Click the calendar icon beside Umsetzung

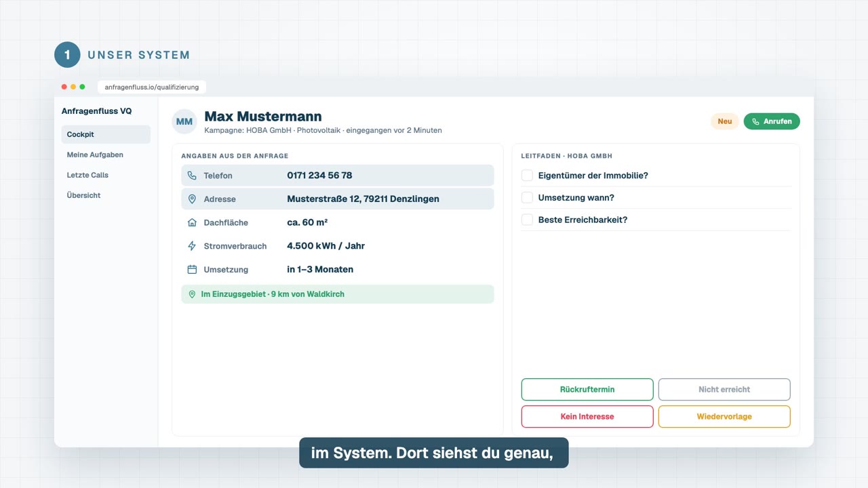point(192,270)
